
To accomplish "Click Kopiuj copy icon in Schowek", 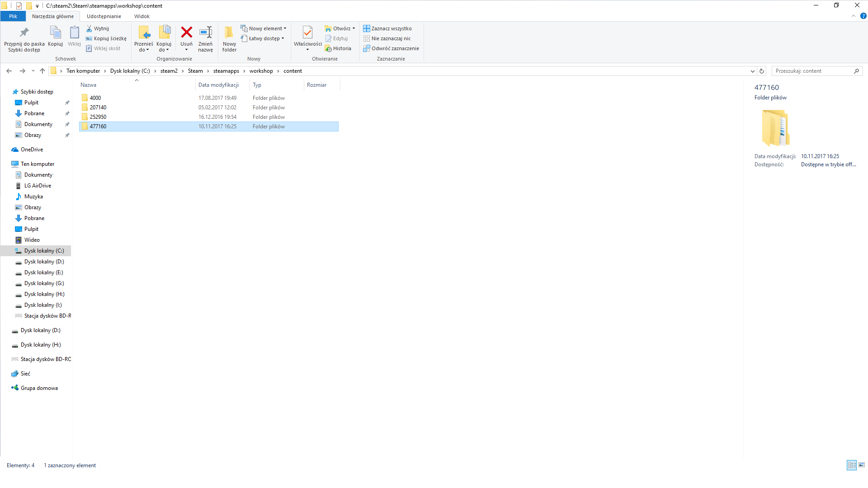I will pos(55,33).
